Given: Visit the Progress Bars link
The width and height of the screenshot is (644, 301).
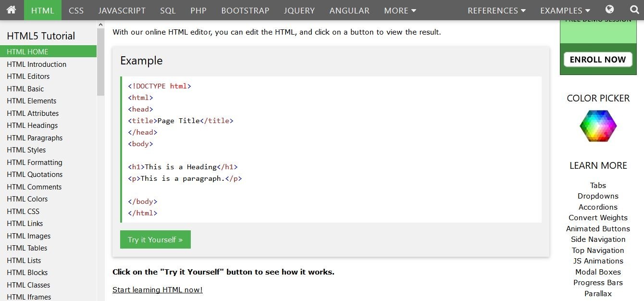Looking at the screenshot, I should (598, 283).
